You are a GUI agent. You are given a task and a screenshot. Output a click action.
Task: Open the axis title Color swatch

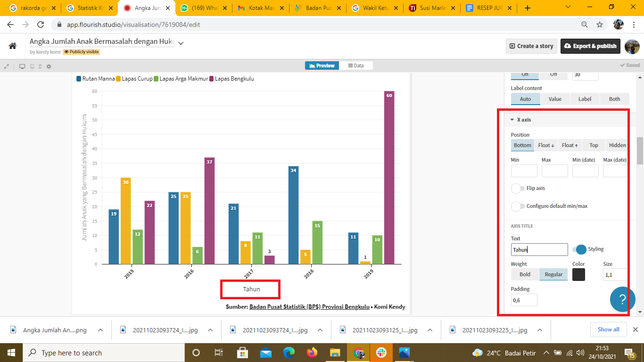point(578,275)
